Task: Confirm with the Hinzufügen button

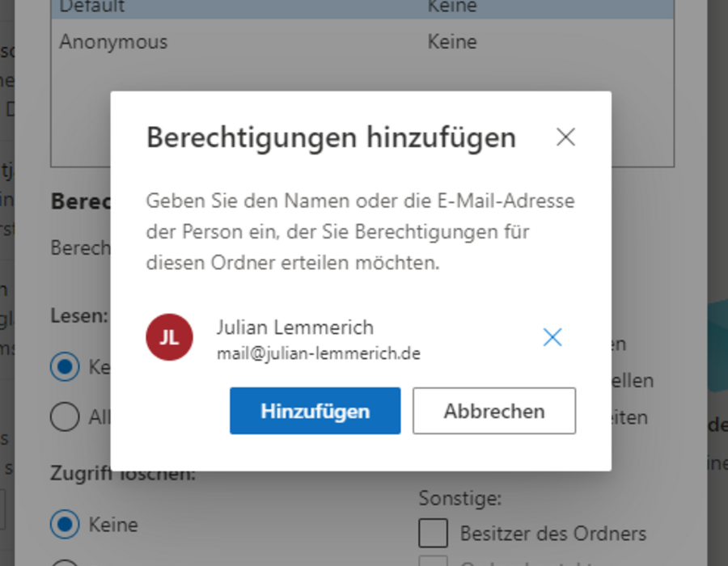Action: tap(315, 411)
